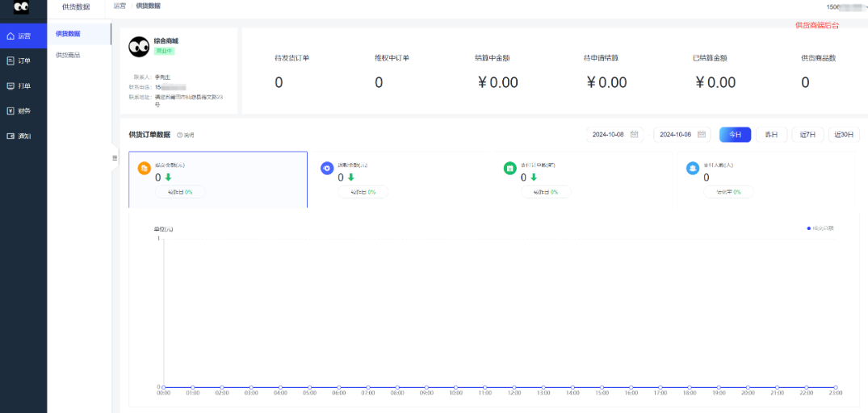This screenshot has height=413, width=868.
Task: Open the end date calendar picker
Action: coord(701,135)
